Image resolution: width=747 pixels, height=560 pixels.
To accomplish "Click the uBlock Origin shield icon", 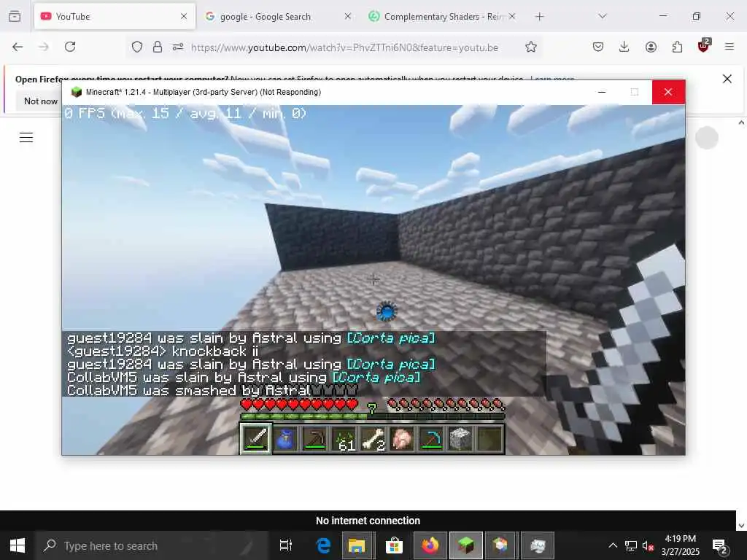I will pyautogui.click(x=703, y=46).
